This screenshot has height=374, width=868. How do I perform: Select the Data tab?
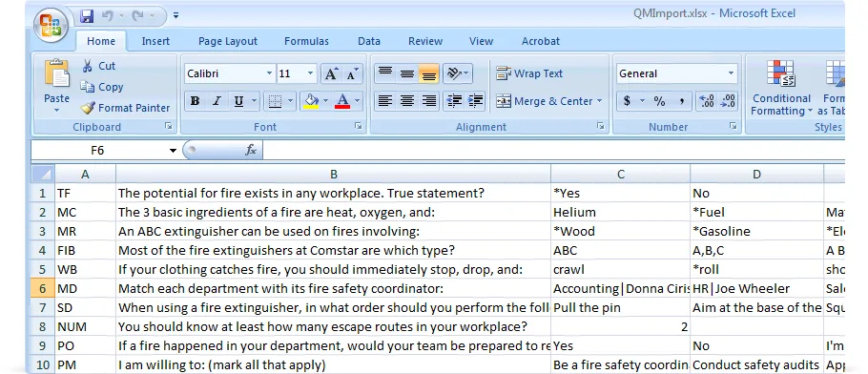tap(369, 41)
